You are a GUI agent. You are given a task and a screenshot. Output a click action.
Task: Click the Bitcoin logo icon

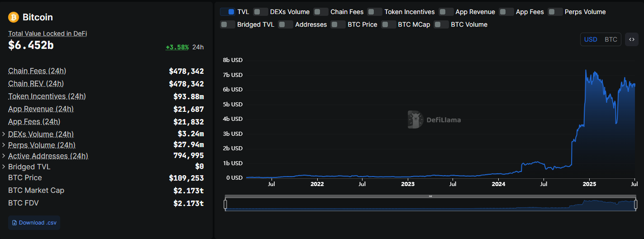13,17
